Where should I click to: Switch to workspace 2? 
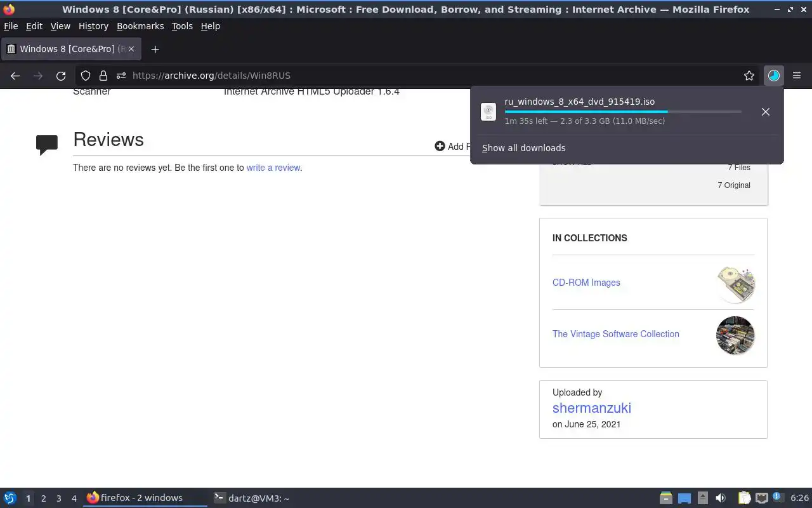point(43,498)
